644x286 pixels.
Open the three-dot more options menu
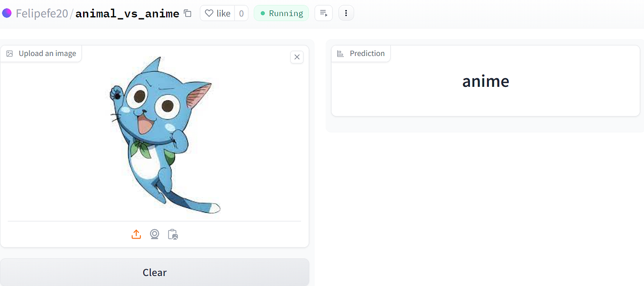click(346, 13)
